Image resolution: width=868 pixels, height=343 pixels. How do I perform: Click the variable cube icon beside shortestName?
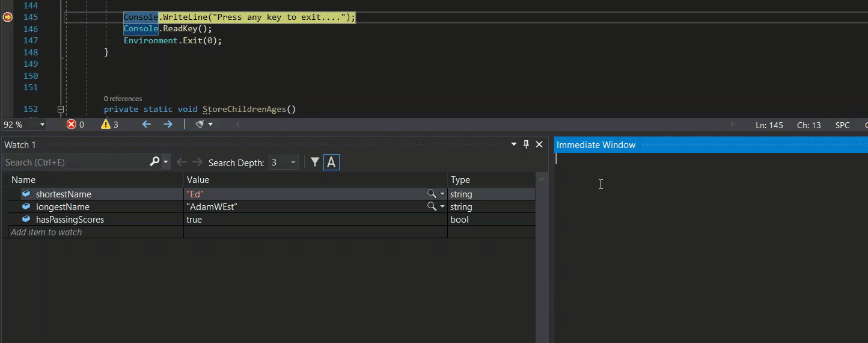(x=26, y=194)
